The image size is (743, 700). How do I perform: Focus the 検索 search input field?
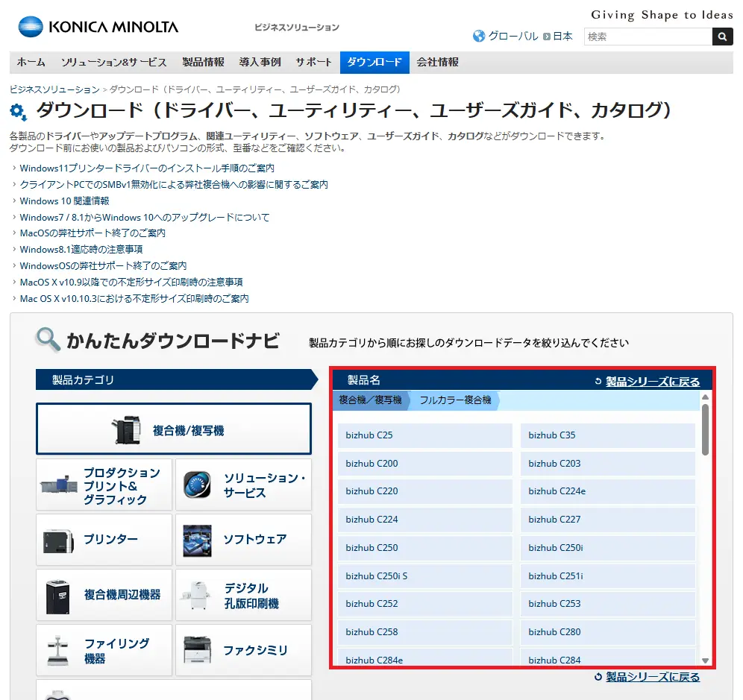pyautogui.click(x=648, y=37)
